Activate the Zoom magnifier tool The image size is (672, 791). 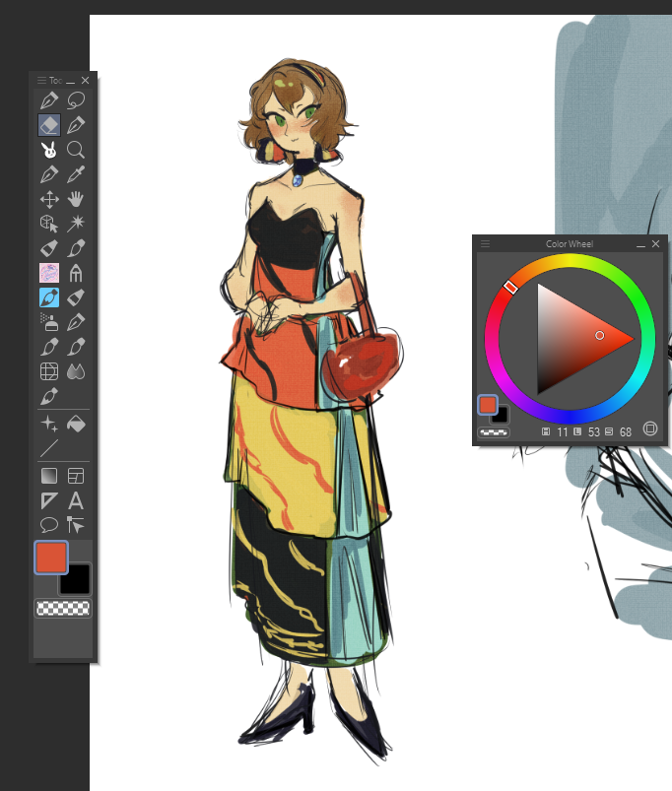coord(76,150)
